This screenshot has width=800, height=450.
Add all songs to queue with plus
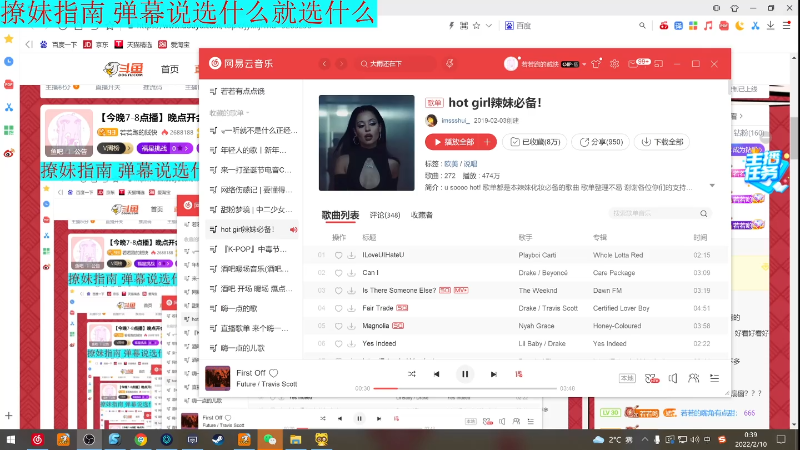coord(488,142)
